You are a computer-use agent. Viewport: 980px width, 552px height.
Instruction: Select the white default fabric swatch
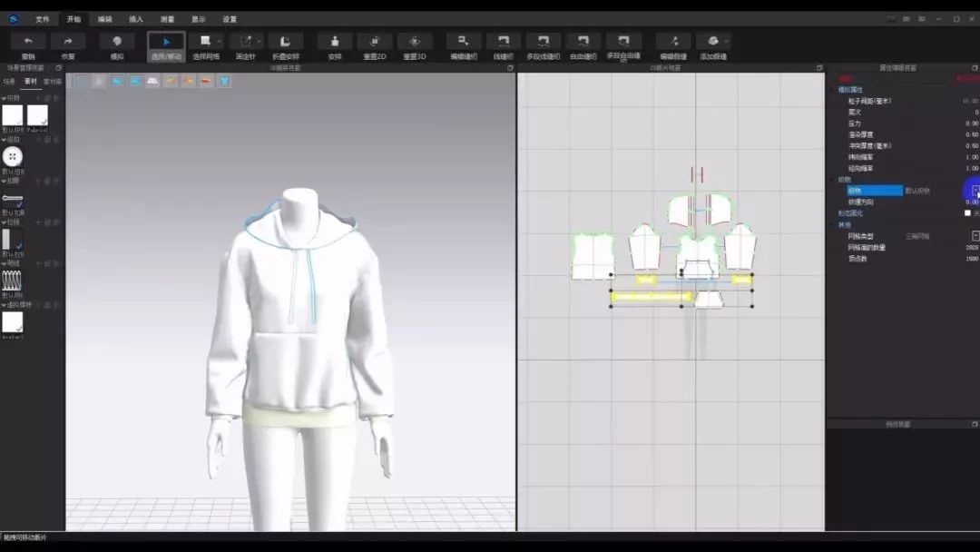[13, 115]
